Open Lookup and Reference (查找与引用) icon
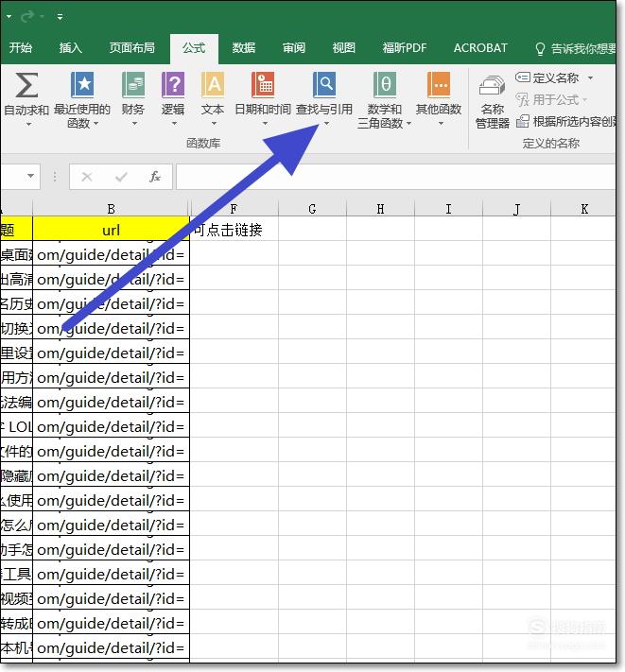 324,84
